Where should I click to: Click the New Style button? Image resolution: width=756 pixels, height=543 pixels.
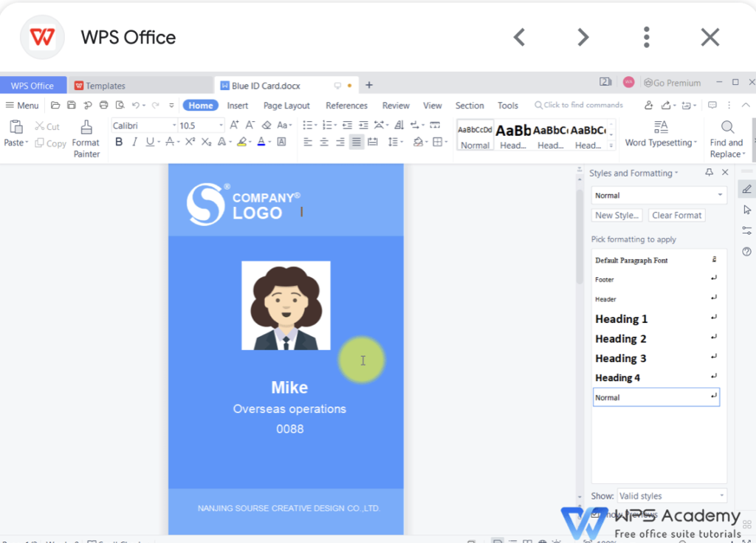pyautogui.click(x=616, y=215)
